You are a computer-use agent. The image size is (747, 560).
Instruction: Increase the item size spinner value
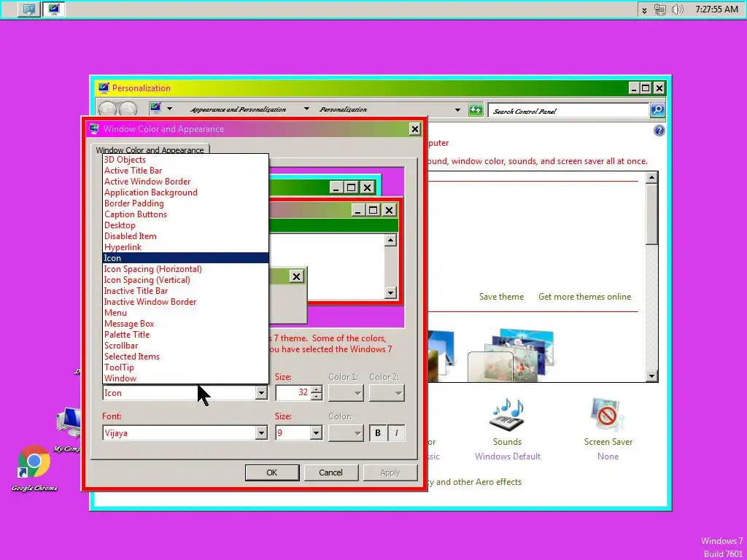point(317,389)
